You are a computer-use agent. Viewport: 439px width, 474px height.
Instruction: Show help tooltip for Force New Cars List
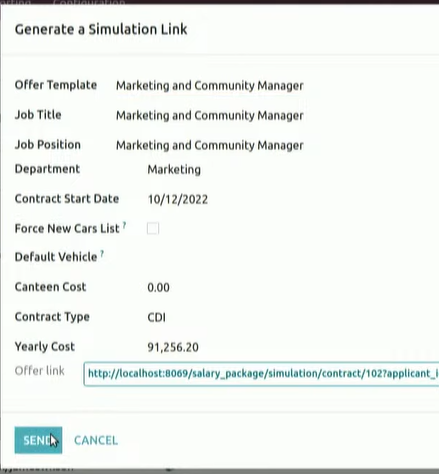tap(124, 225)
